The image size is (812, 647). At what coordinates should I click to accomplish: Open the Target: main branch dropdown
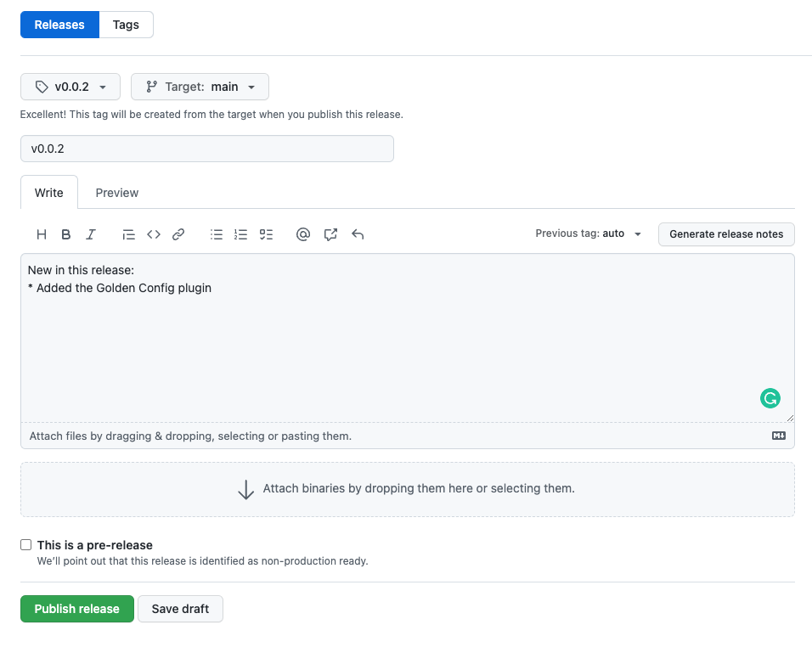(x=200, y=87)
